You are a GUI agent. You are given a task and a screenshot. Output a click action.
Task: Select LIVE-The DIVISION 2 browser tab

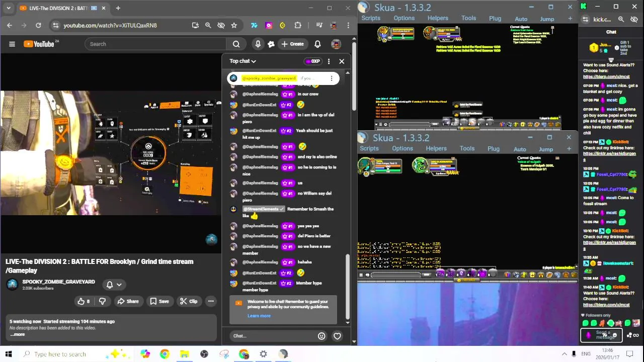coord(62,8)
